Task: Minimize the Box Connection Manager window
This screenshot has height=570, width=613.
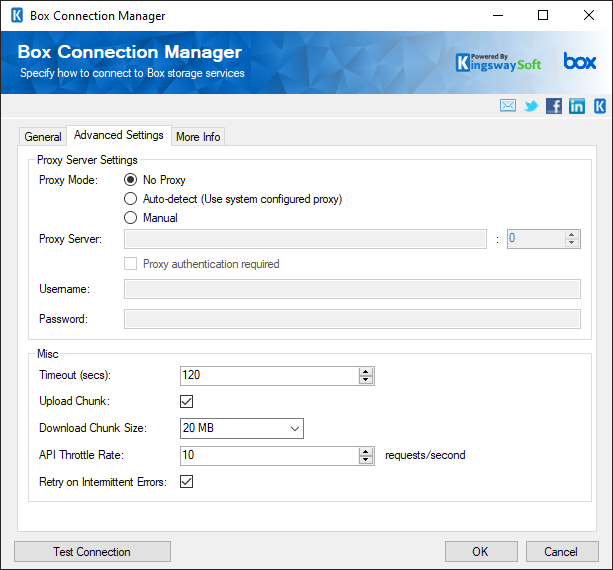Action: [498, 16]
